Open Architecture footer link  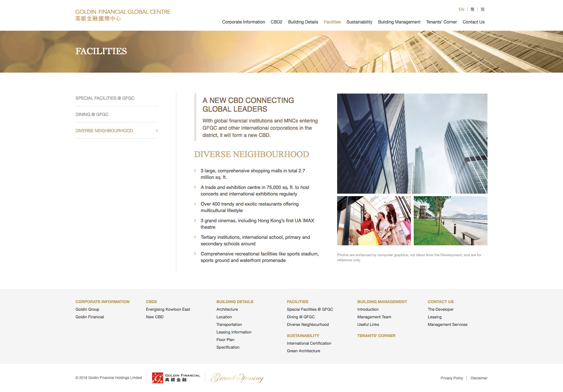pos(227,310)
